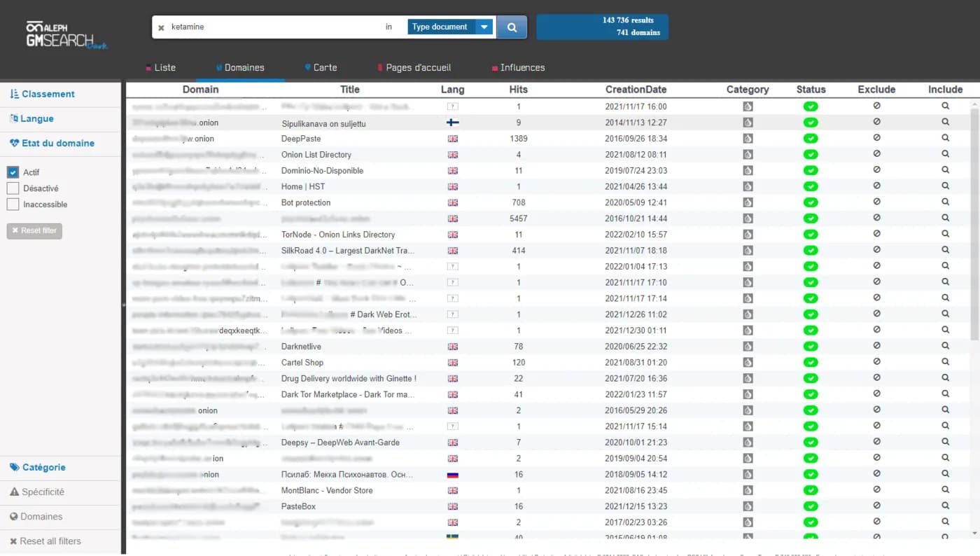Include the SilkRoad 4.0 domain
Screen dimensions: 980x556
(x=945, y=250)
